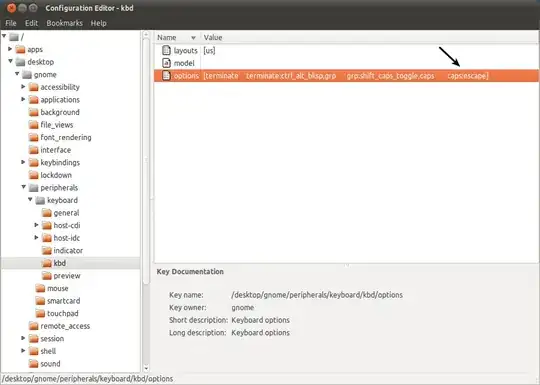The height and width of the screenshot is (385, 540).
Task: Click the keyboard folder icon
Action: pyautogui.click(x=40, y=200)
